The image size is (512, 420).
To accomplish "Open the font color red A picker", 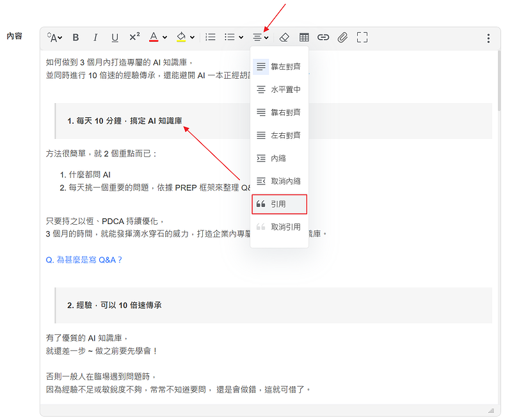I will [157, 38].
